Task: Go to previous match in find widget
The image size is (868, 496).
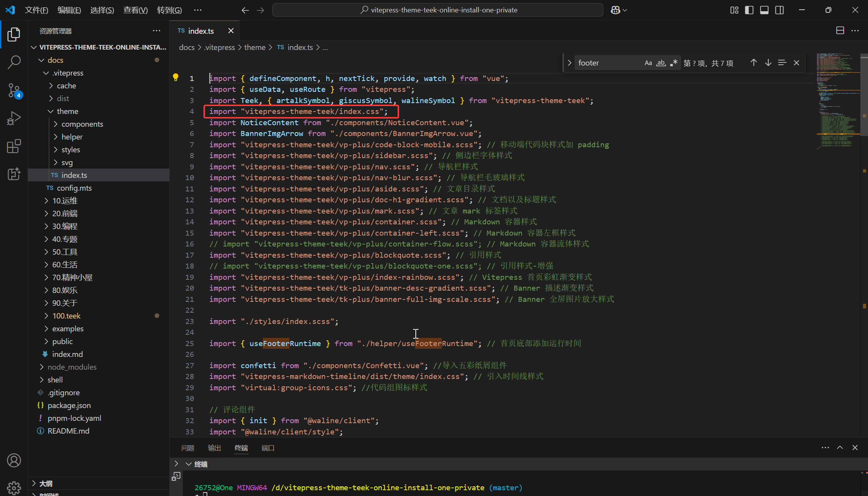Action: pos(754,62)
